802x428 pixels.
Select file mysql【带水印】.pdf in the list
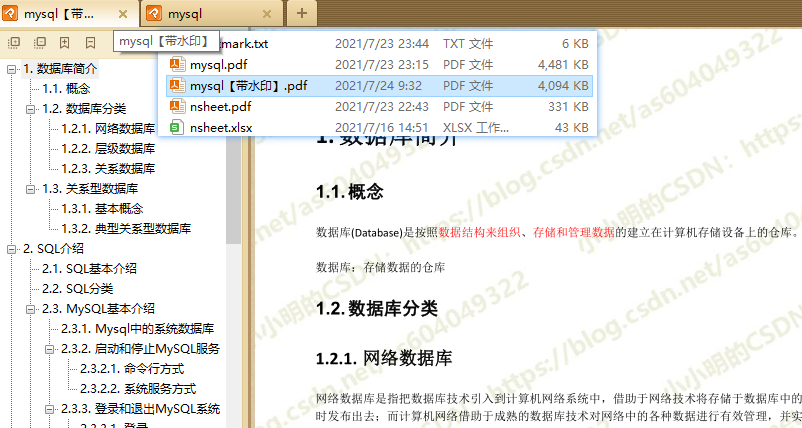tap(380, 85)
